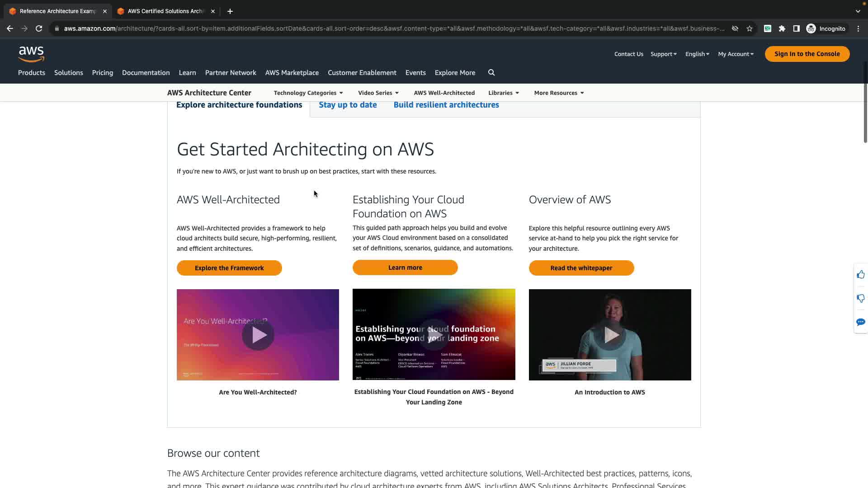This screenshot has width=868, height=488.
Task: Play the Are You Well-Architected video
Action: [x=258, y=335]
